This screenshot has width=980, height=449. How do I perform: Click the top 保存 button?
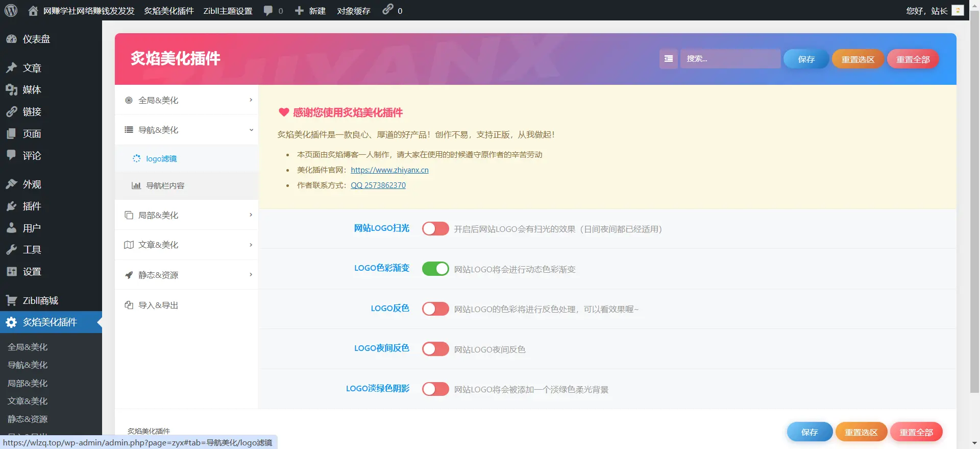806,59
